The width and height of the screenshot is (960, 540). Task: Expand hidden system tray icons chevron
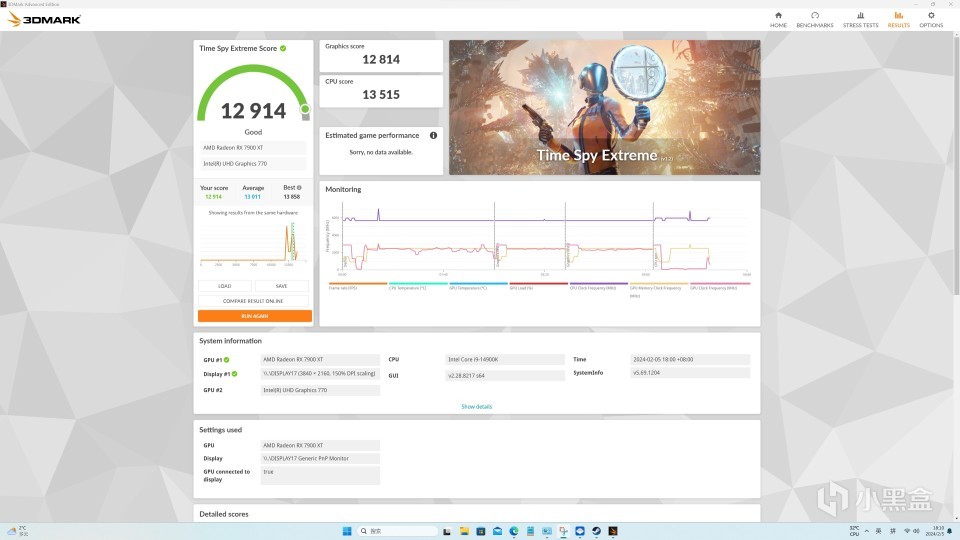(866, 531)
